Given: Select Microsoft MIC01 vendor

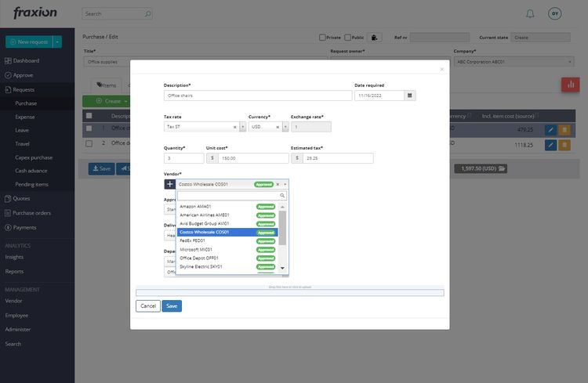Looking at the screenshot, I should coord(227,250).
